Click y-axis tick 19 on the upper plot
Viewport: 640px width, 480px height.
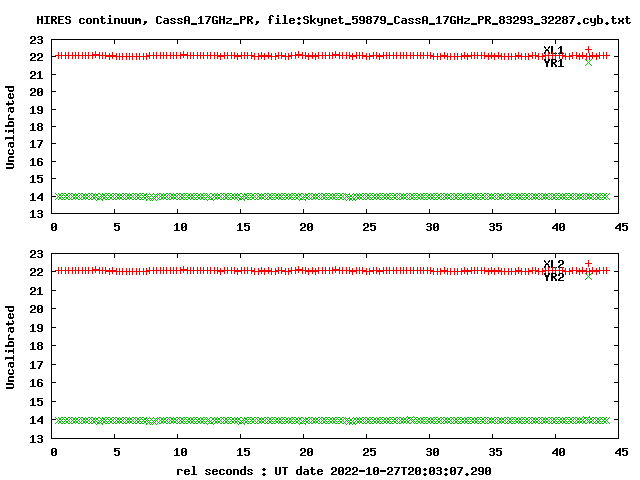[x=36, y=110]
